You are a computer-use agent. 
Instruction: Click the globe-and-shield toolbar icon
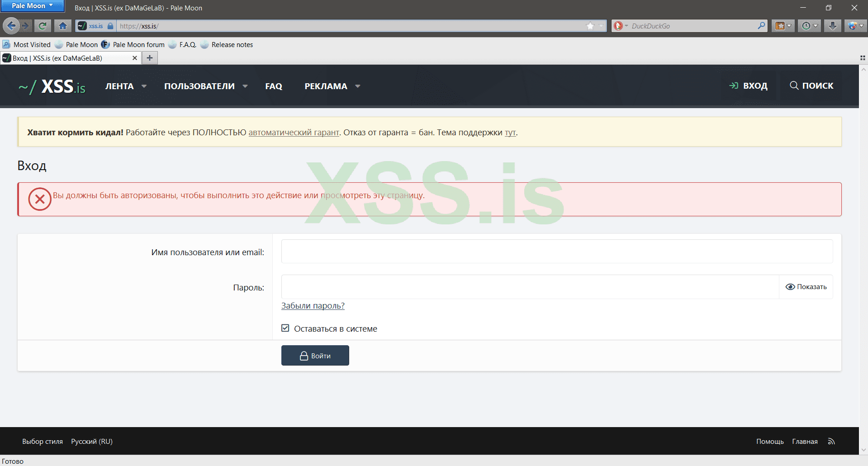[x=852, y=26]
